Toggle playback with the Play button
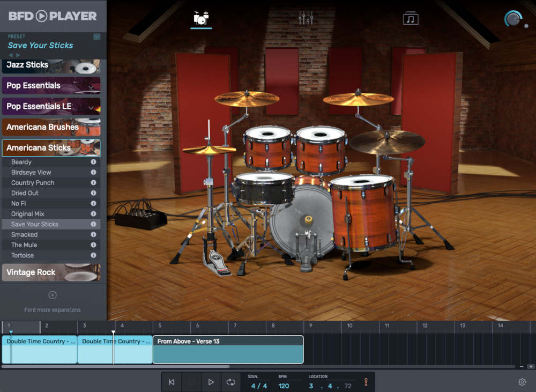The image size is (536, 392). [x=211, y=382]
